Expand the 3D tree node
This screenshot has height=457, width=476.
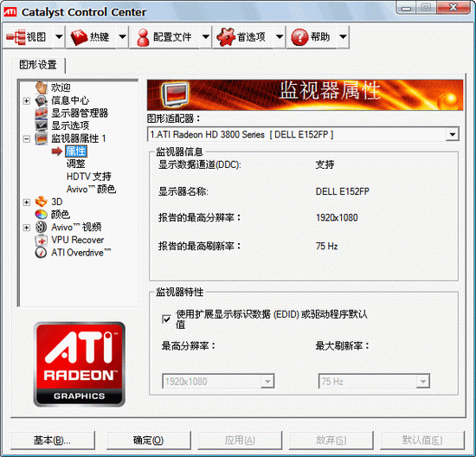(27, 203)
